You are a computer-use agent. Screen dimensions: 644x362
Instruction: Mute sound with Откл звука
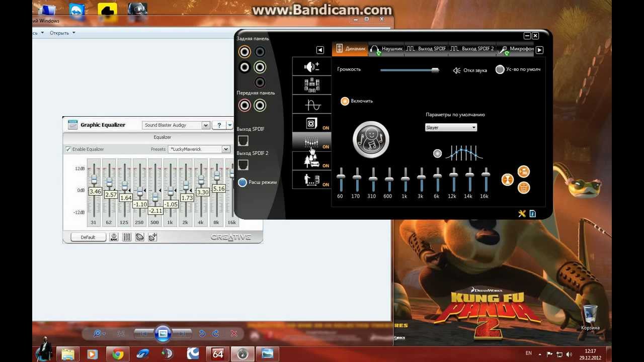[x=470, y=70]
